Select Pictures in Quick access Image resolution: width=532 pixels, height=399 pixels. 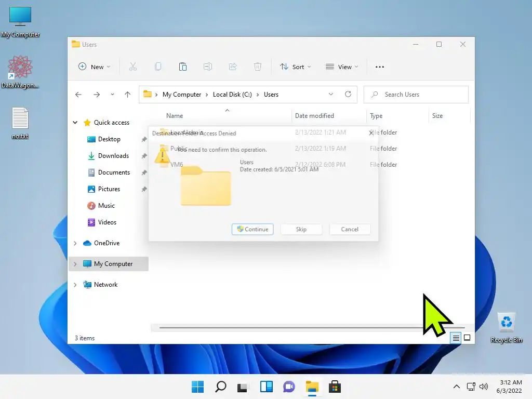pyautogui.click(x=109, y=189)
